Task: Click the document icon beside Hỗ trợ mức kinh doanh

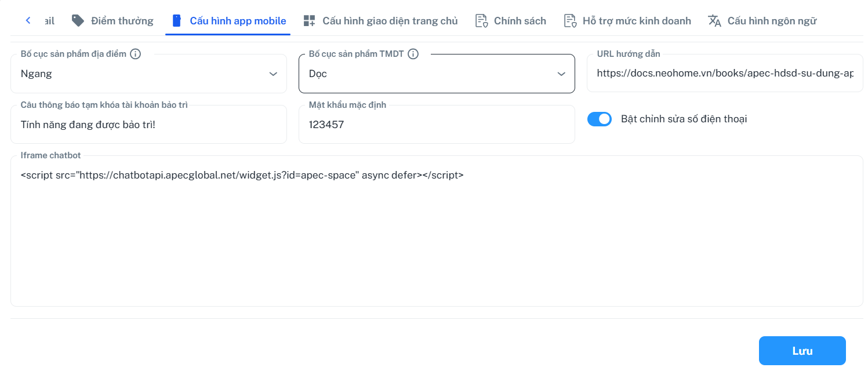Action: pyautogui.click(x=570, y=21)
